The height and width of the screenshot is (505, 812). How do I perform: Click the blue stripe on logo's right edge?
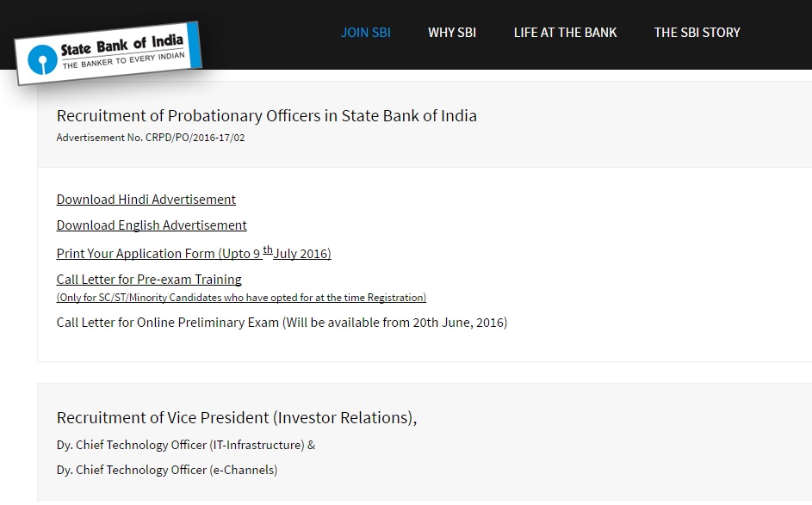pyautogui.click(x=194, y=46)
